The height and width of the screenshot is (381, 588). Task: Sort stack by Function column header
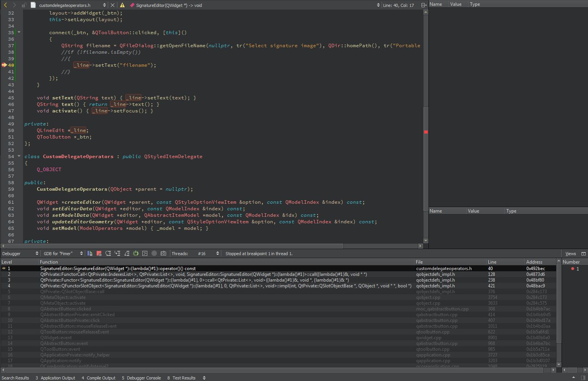[226, 262]
